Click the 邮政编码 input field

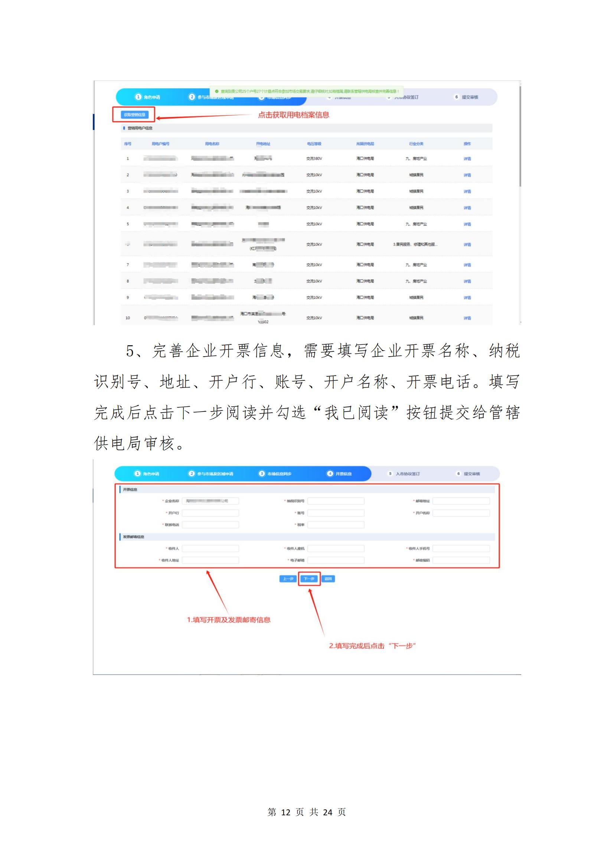click(x=461, y=560)
